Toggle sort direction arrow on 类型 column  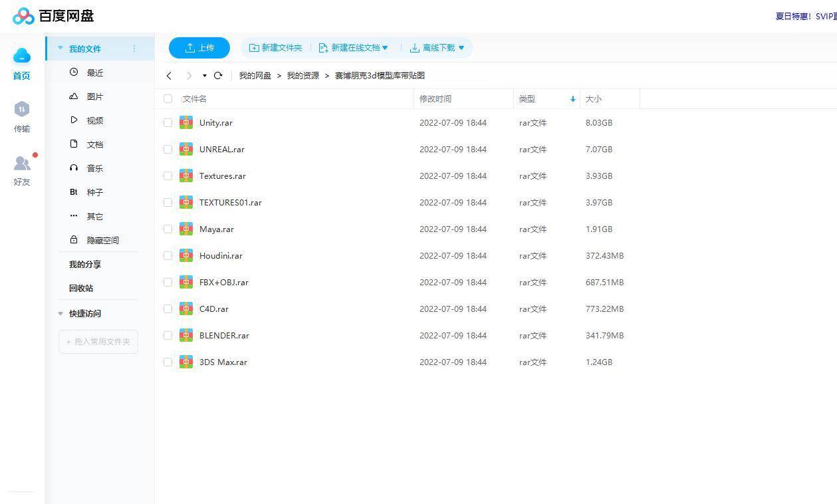tap(572, 99)
